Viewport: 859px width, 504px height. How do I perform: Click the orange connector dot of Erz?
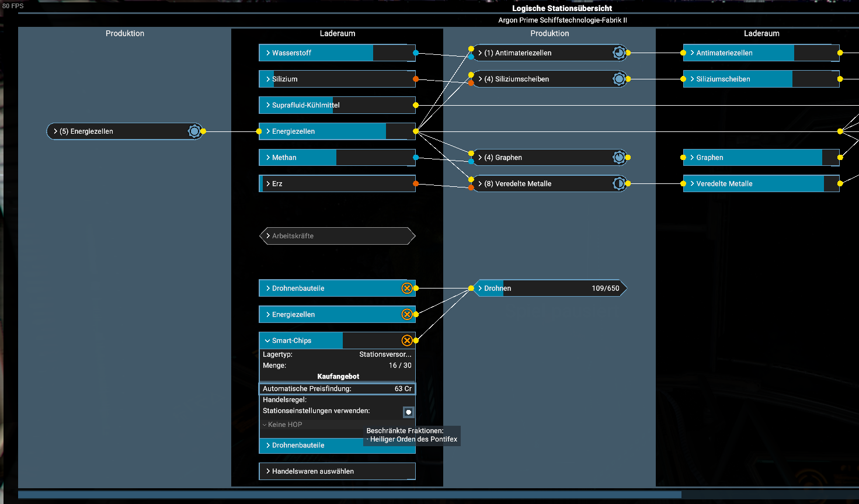(416, 183)
